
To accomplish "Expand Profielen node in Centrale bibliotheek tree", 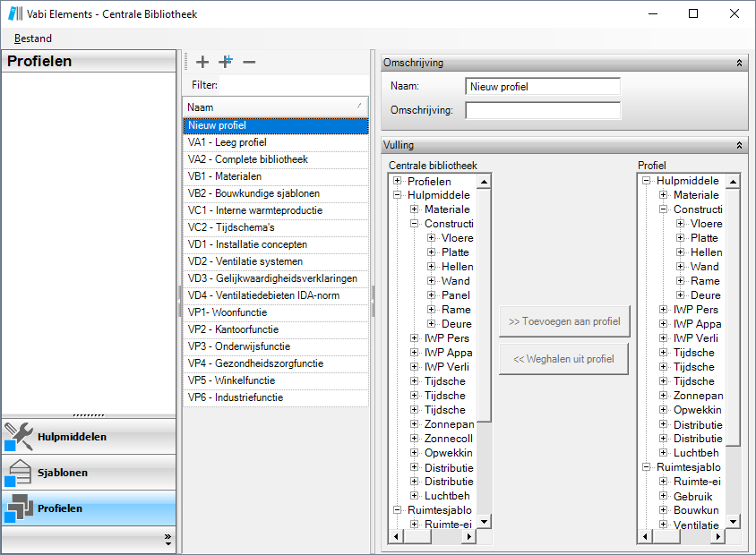I will pyautogui.click(x=398, y=181).
